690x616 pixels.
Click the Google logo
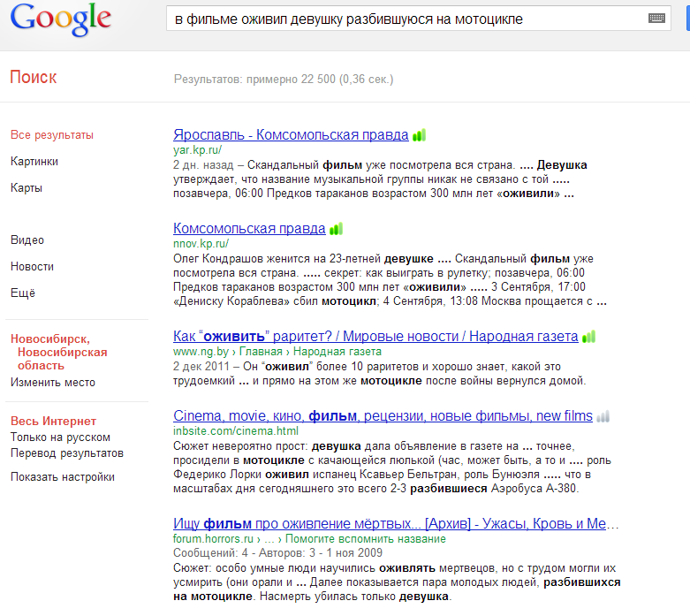pos(61,19)
